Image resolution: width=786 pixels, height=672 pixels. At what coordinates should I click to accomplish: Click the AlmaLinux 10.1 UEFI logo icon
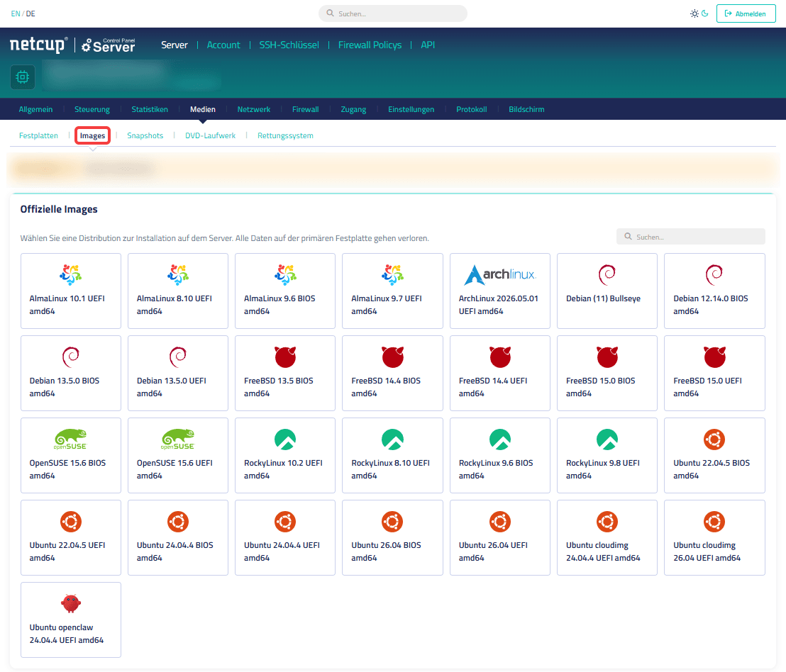tap(71, 274)
